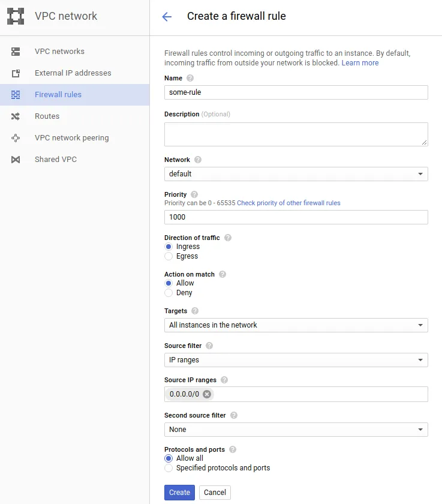This screenshot has width=442, height=504.
Task: Open the Network dropdown
Action: point(296,174)
